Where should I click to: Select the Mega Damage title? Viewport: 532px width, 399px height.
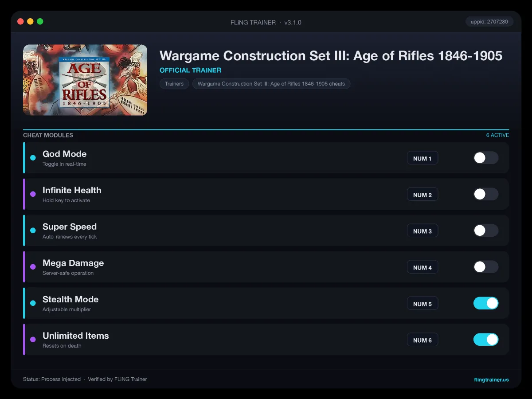pyautogui.click(x=73, y=263)
